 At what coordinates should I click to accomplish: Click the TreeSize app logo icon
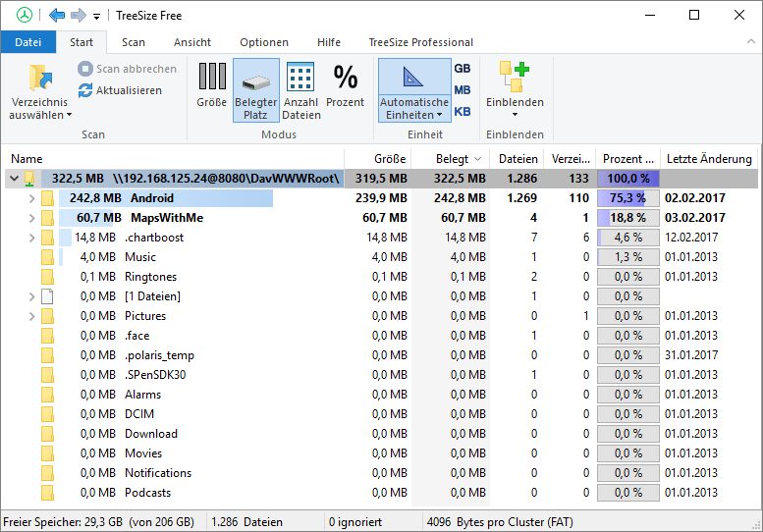pos(25,15)
